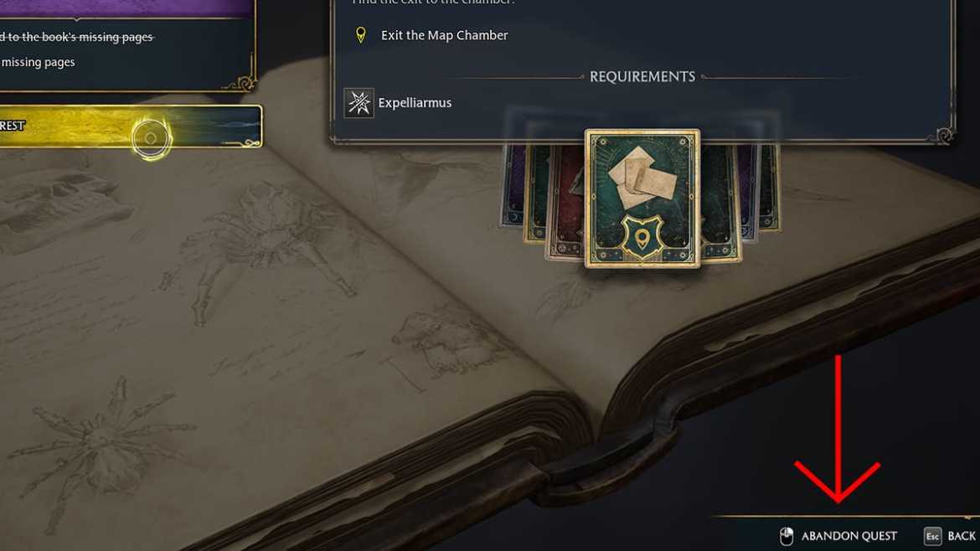Go back using the Back label
The width and height of the screenshot is (980, 551).
(x=962, y=536)
